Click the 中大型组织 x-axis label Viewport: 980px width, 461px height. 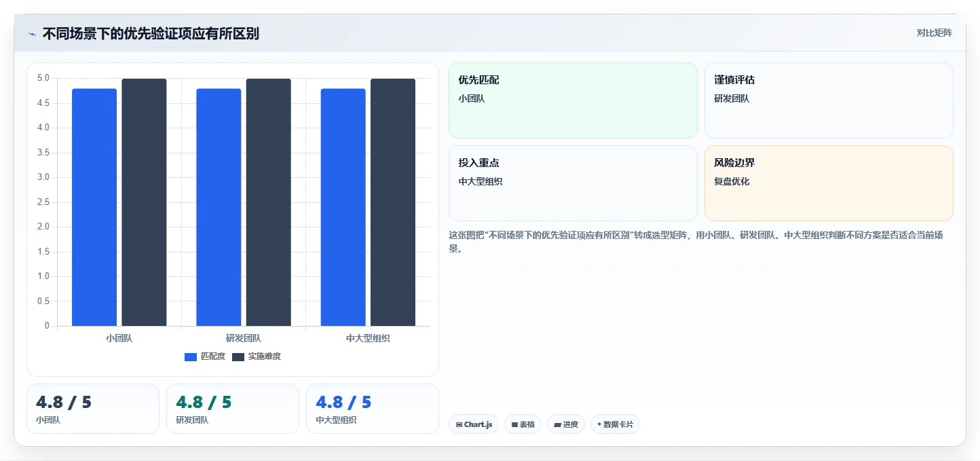click(368, 338)
